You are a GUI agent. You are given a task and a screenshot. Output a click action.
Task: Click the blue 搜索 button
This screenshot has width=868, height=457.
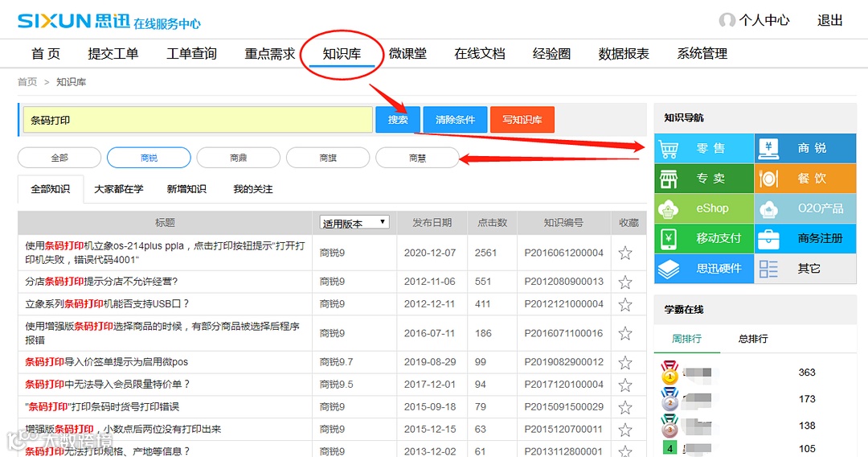tap(398, 120)
